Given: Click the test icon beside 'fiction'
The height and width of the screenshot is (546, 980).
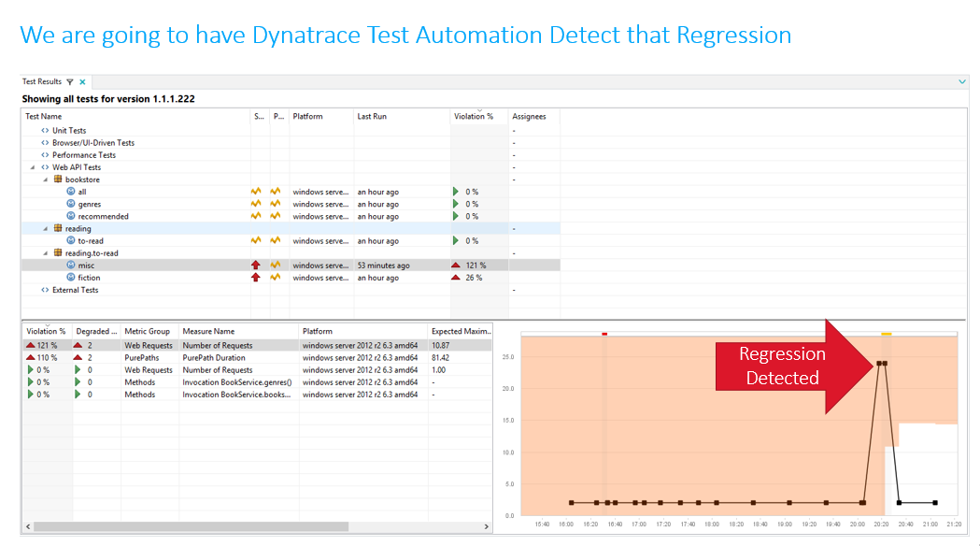Looking at the screenshot, I should [71, 277].
